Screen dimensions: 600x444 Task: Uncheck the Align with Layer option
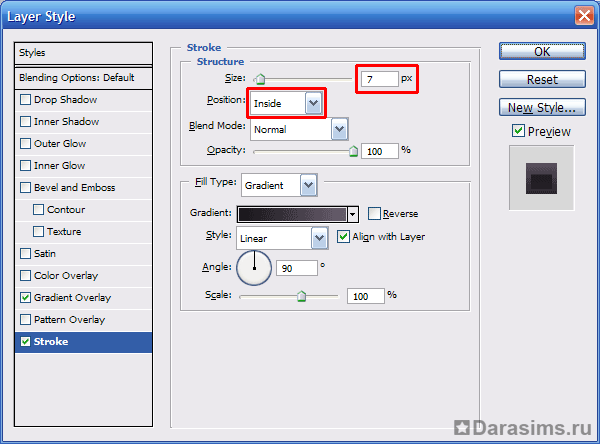[x=344, y=237]
